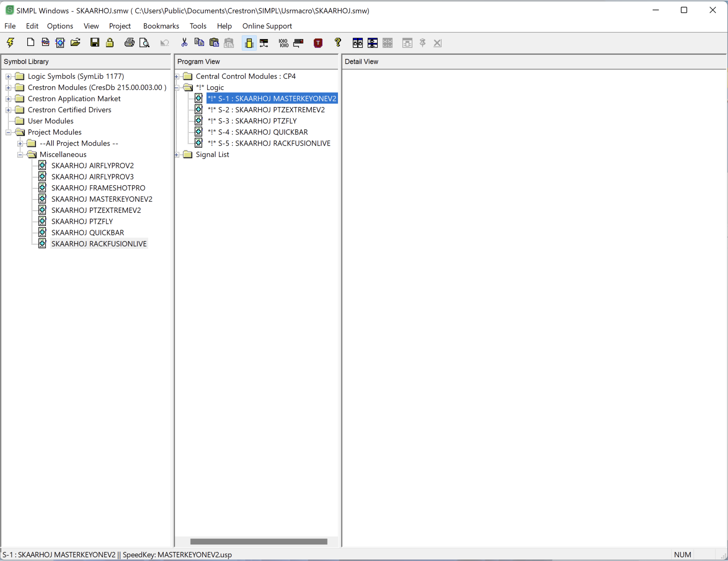Expand Central Control Modules : CP4
This screenshot has width=728, height=561.
coord(177,76)
